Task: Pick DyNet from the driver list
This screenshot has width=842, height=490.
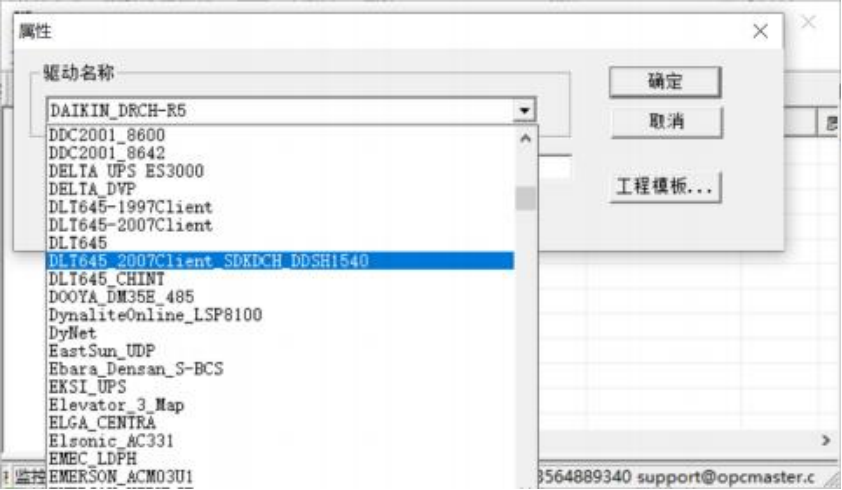Action: pos(280,333)
